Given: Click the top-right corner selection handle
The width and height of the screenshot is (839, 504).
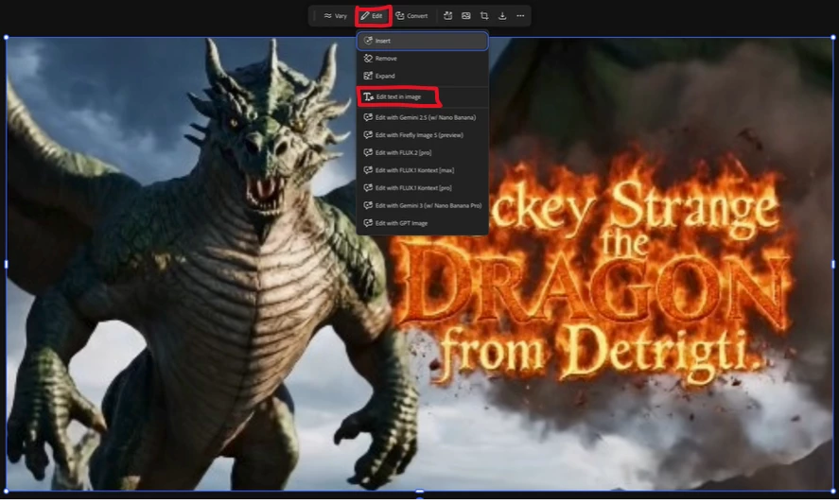Looking at the screenshot, I should tap(833, 38).
